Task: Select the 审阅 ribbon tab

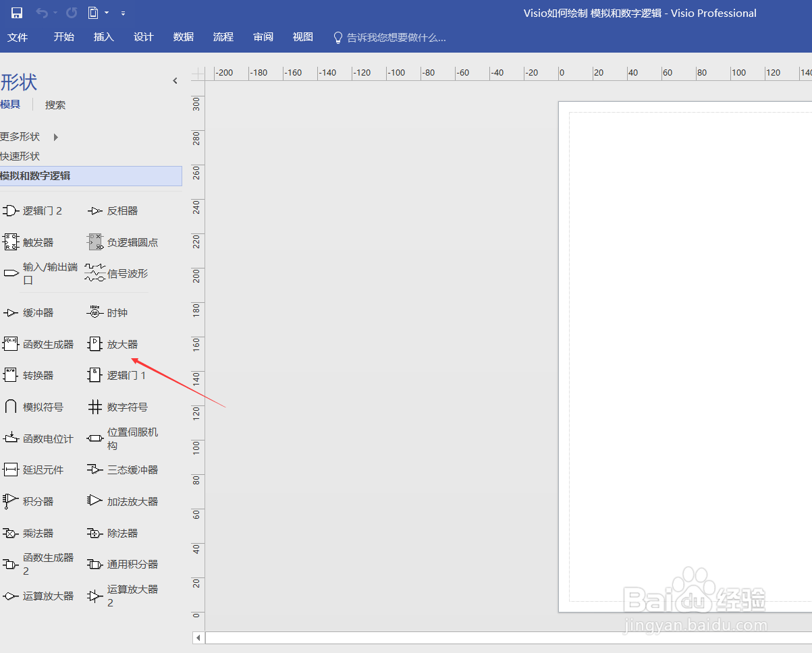Action: (263, 37)
